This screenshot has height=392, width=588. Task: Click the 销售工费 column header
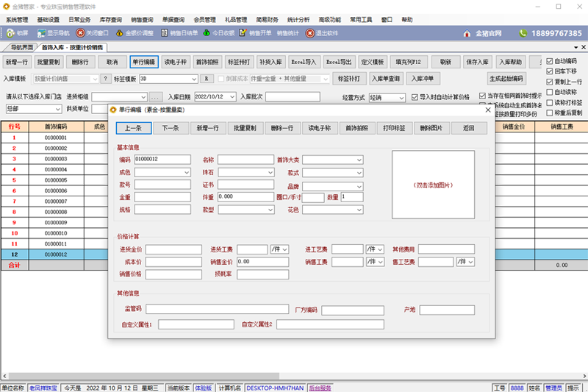pyautogui.click(x=562, y=126)
